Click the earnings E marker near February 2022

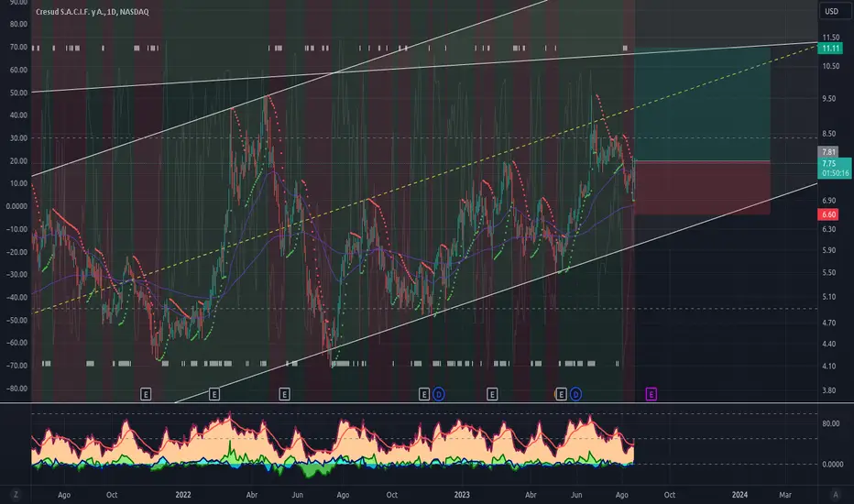click(214, 394)
